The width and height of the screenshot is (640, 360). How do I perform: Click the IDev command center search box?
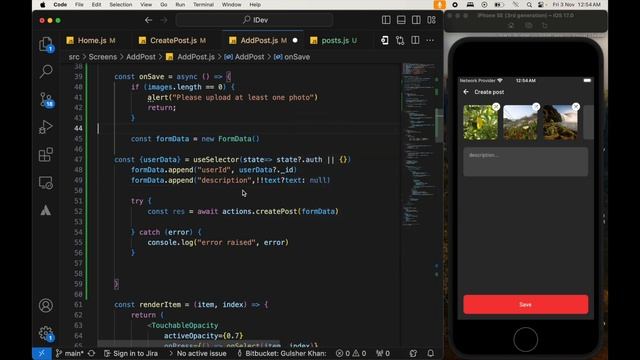(x=254, y=20)
